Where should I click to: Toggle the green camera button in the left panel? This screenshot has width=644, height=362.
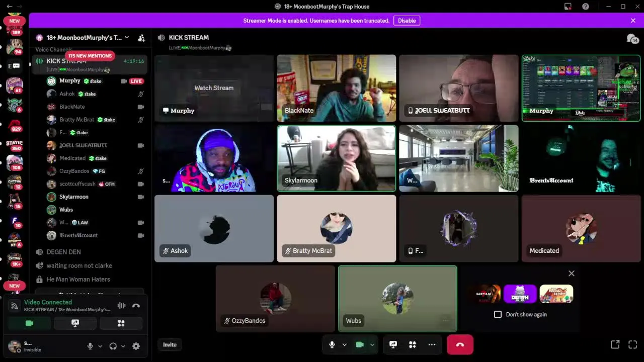[x=29, y=323]
